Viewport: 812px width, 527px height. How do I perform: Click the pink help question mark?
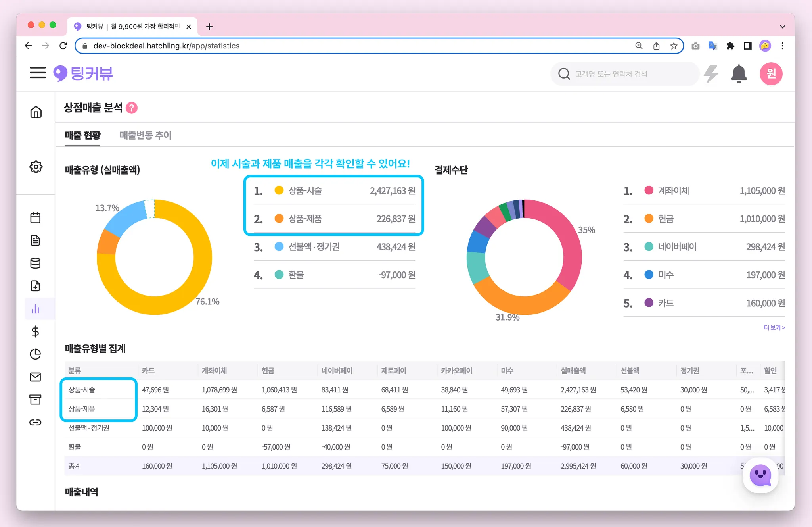tap(132, 108)
